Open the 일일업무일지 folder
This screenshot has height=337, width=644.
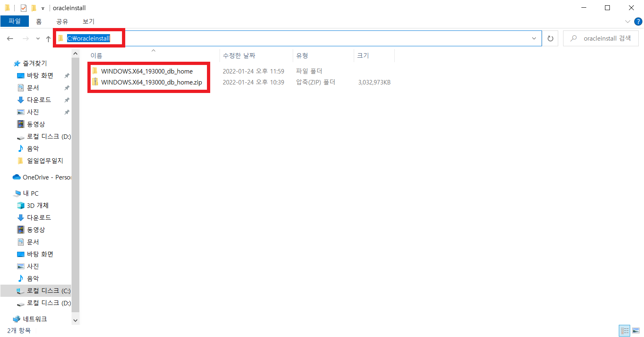click(x=45, y=161)
